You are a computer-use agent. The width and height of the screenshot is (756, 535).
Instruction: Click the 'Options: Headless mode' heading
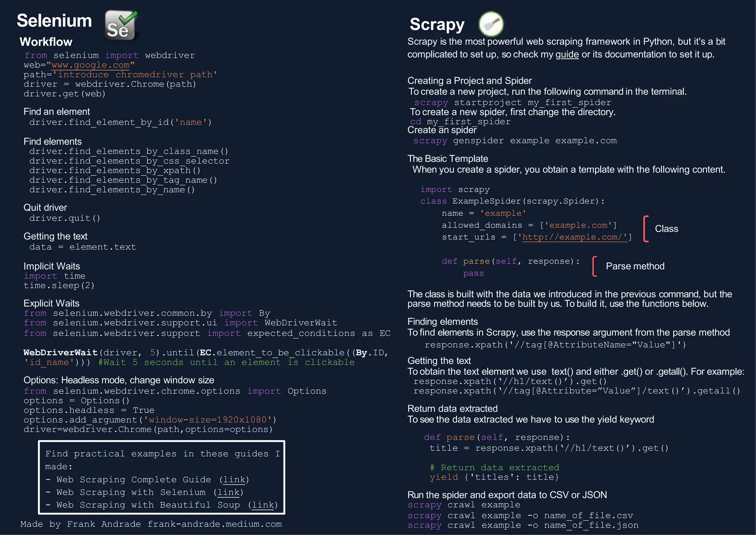pyautogui.click(x=119, y=380)
